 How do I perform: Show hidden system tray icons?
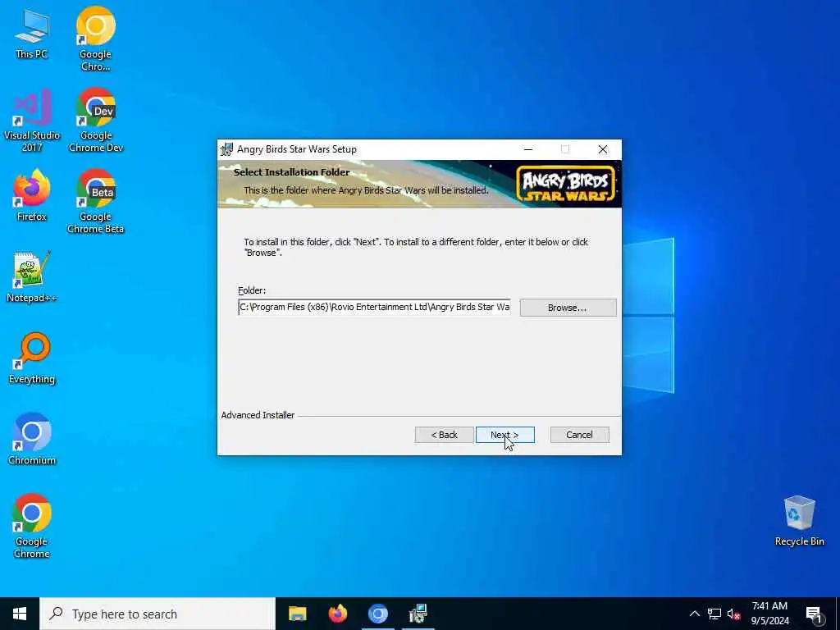(x=694, y=614)
